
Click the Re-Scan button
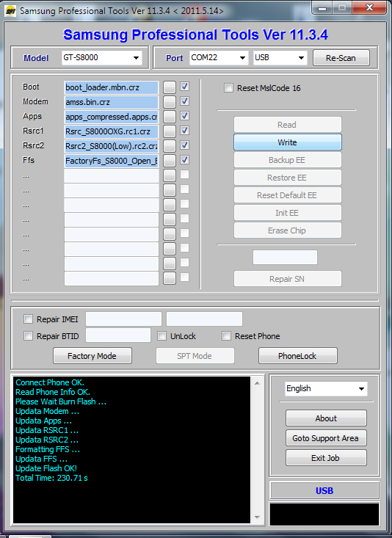coord(341,58)
